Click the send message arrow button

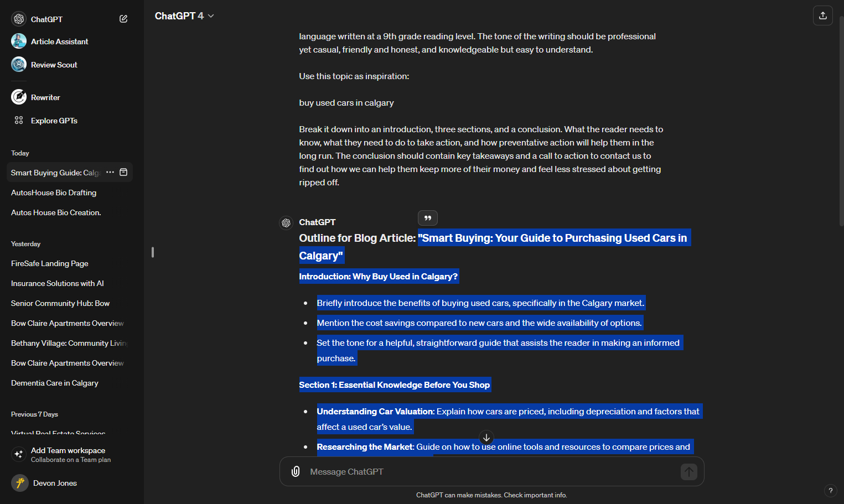click(688, 472)
